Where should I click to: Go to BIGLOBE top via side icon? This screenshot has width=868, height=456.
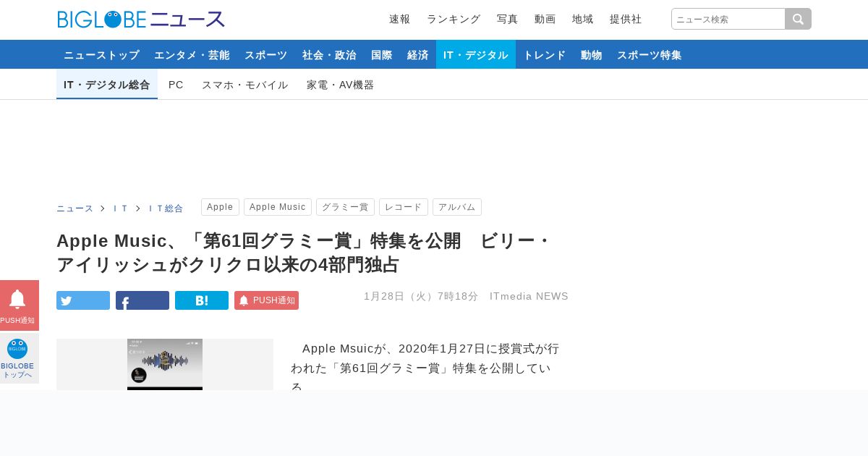[x=19, y=358]
